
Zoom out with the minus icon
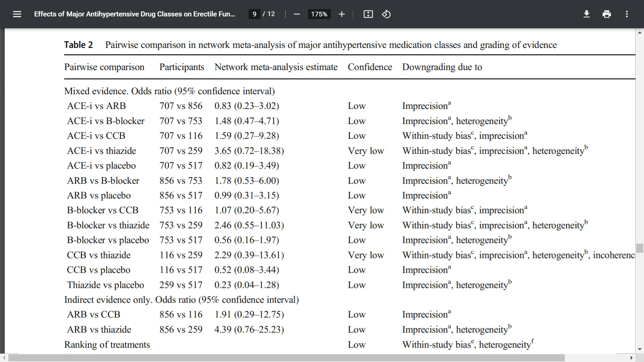pos(297,14)
